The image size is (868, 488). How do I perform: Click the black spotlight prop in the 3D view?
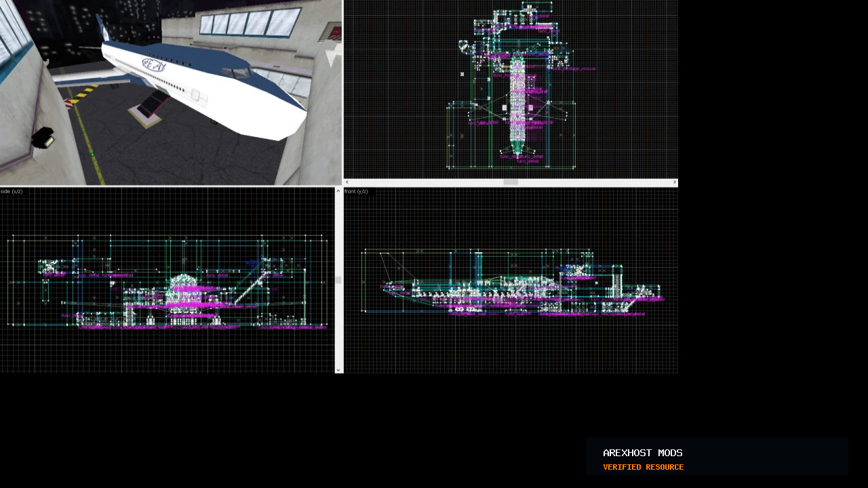[x=43, y=137]
